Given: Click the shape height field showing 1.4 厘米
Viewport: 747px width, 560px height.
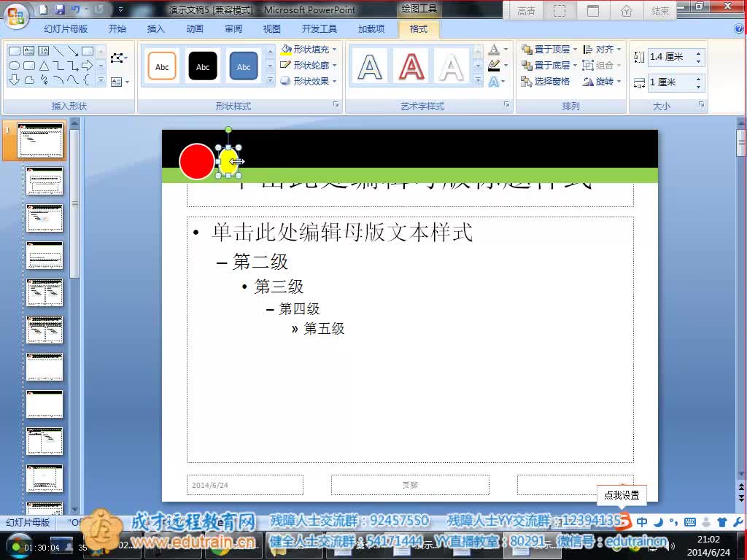Looking at the screenshot, I should coord(670,57).
